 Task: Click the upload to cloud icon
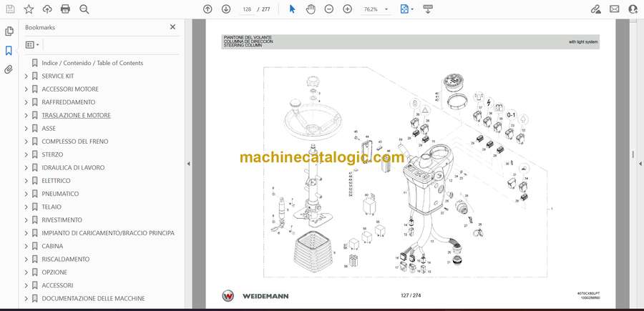coord(47,9)
